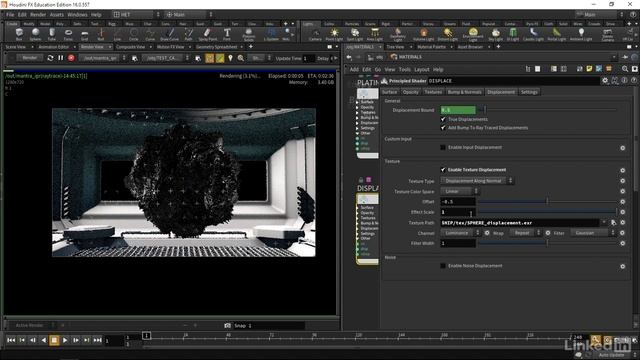640x360 pixels.
Task: Switch to the Surface shader tab
Action: pyautogui.click(x=389, y=92)
